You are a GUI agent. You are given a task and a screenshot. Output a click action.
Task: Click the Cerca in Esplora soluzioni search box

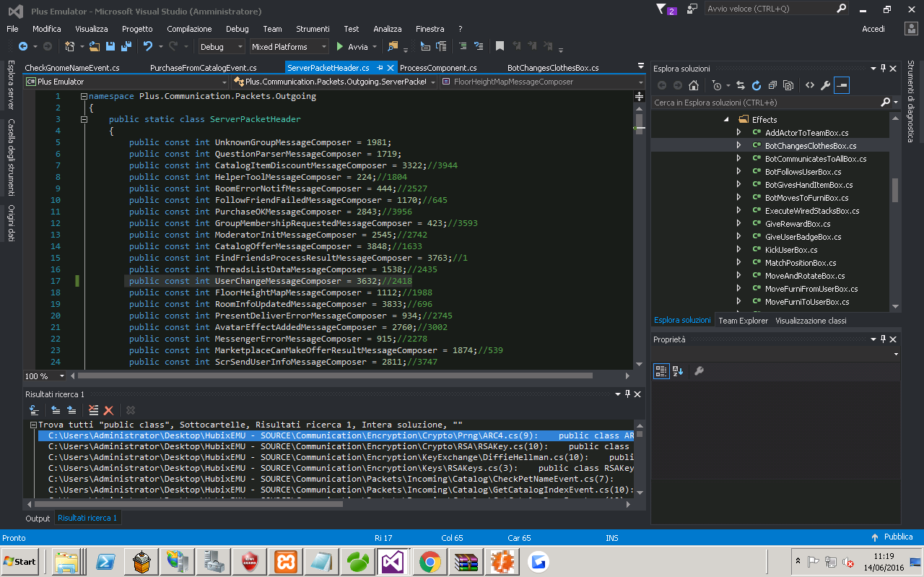click(765, 103)
